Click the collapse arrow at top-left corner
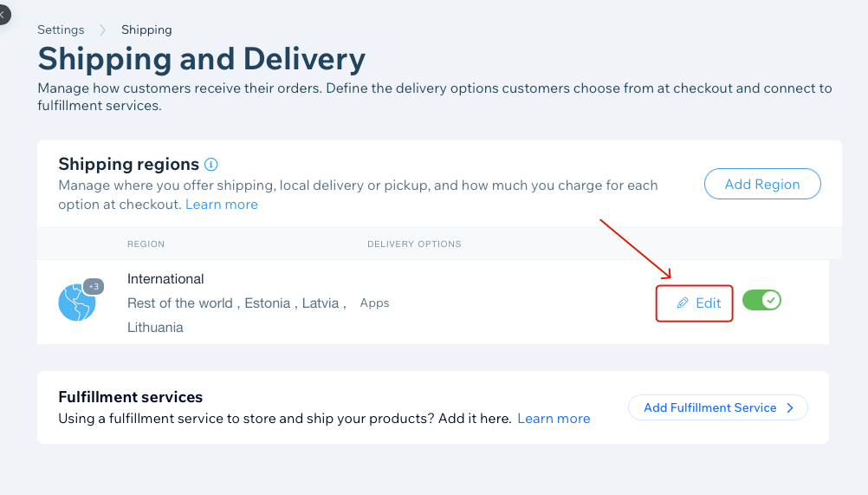 pyautogui.click(x=3, y=14)
